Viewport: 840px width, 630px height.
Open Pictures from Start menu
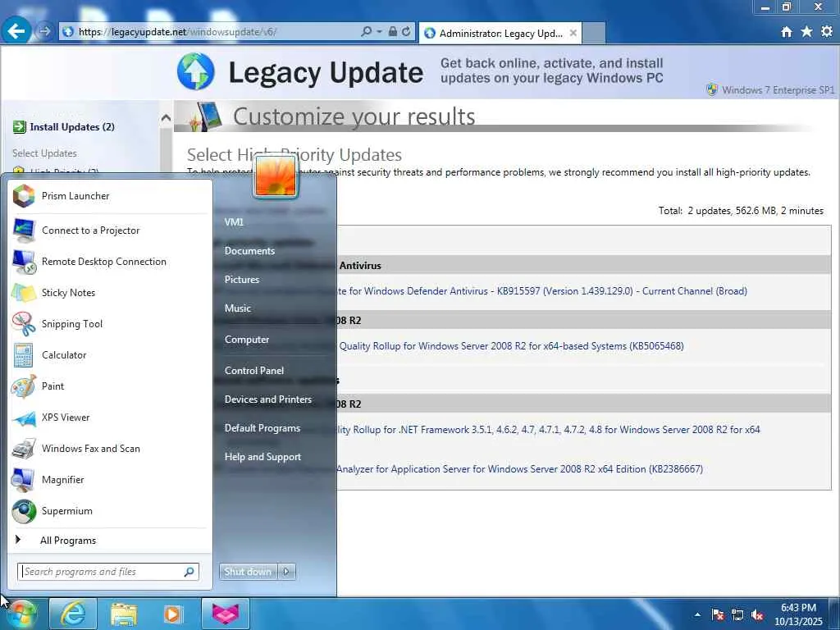pos(242,280)
